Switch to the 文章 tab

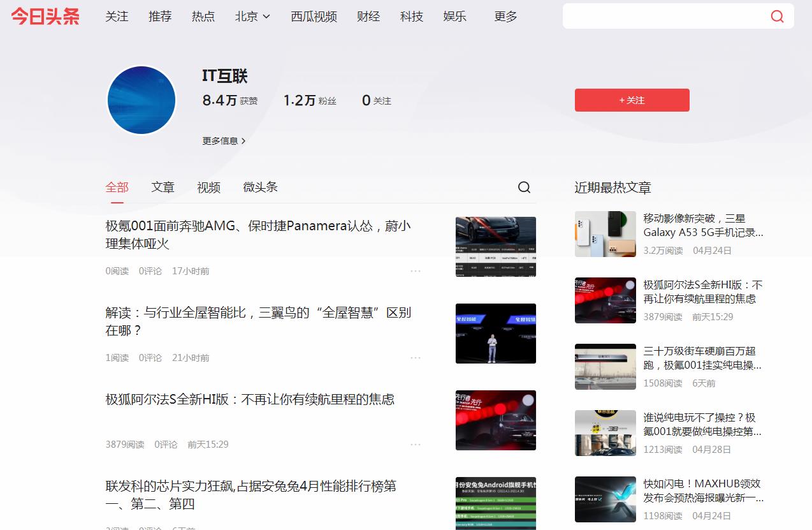coord(163,187)
